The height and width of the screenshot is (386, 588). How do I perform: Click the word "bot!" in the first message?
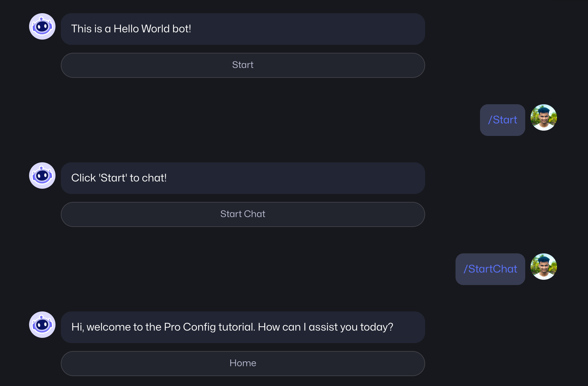point(181,29)
